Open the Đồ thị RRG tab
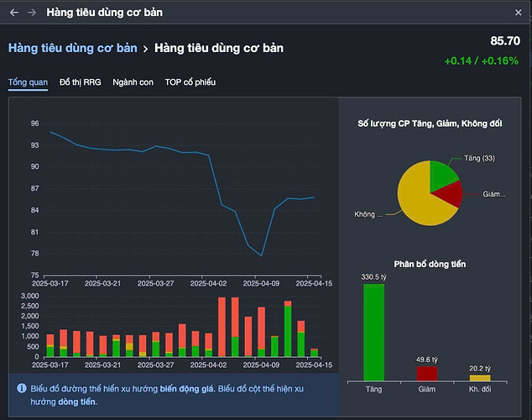The height and width of the screenshot is (420, 532). point(81,82)
